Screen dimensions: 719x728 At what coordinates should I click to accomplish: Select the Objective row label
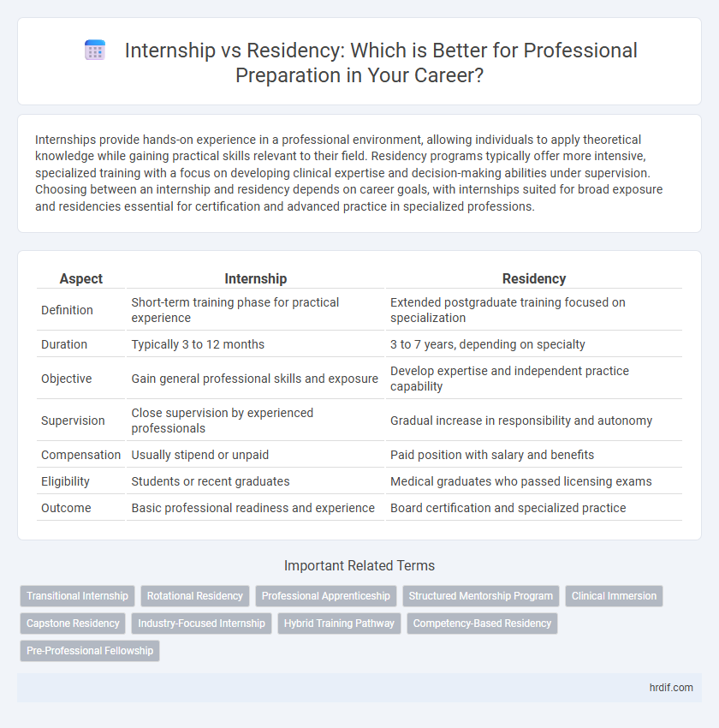66,379
